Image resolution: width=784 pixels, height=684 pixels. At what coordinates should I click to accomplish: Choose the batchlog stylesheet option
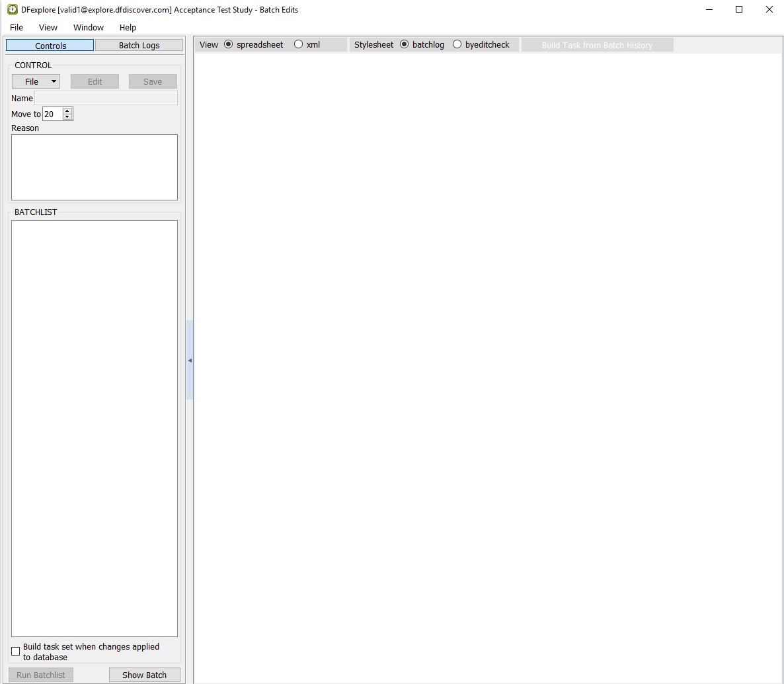pos(405,44)
